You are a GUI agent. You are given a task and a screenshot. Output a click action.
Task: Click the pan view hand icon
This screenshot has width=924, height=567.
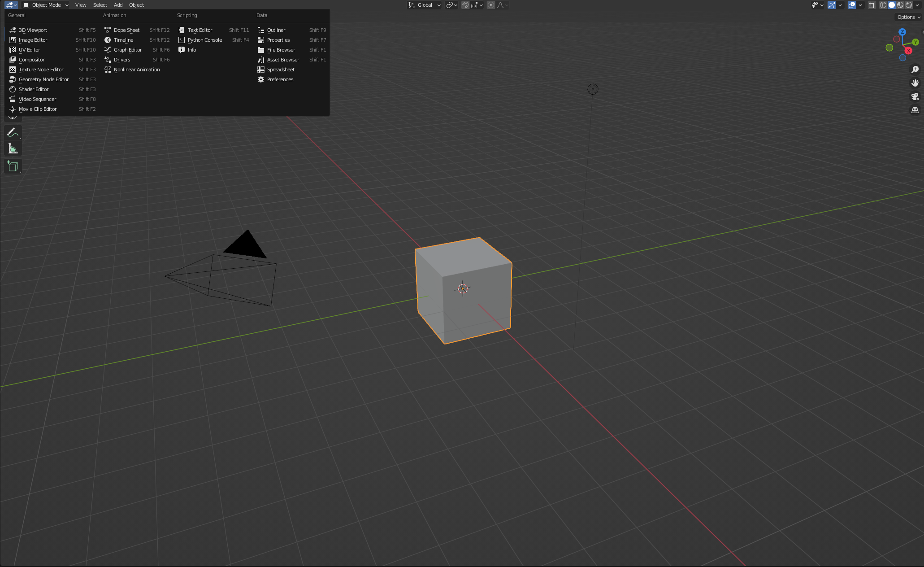[915, 83]
